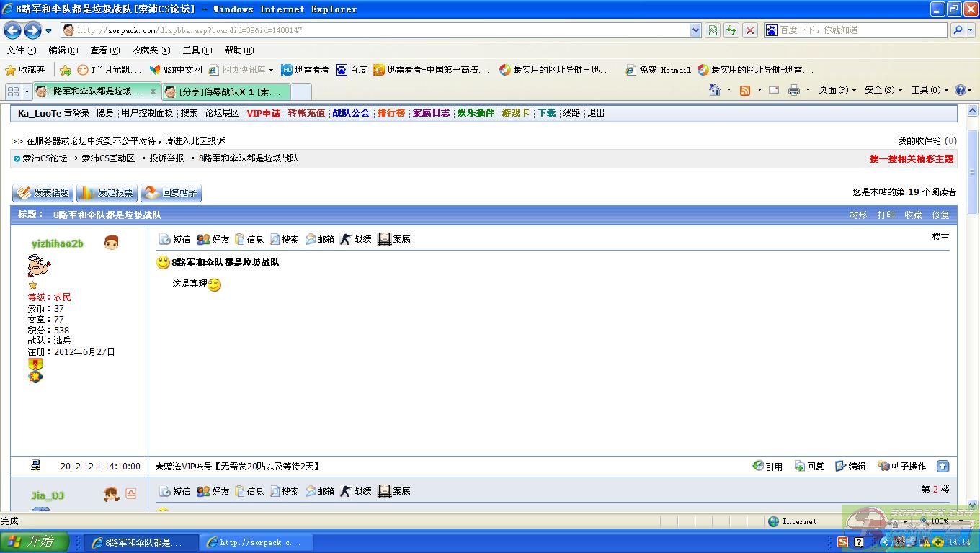Click the page vertical scrollbar down arrow
Viewport: 980px width, 553px height.
pyautogui.click(x=972, y=505)
